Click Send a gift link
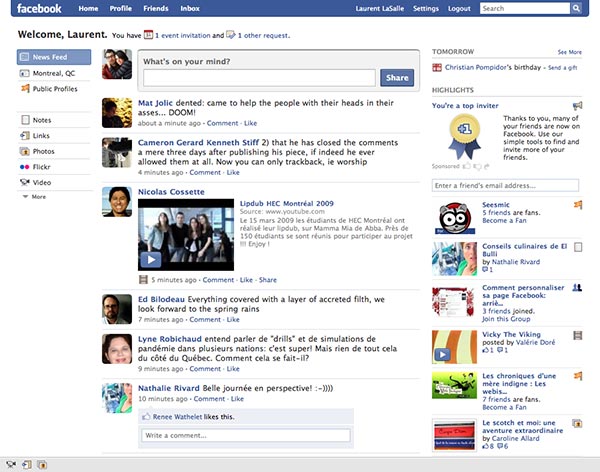600x472 pixels. pyautogui.click(x=562, y=68)
